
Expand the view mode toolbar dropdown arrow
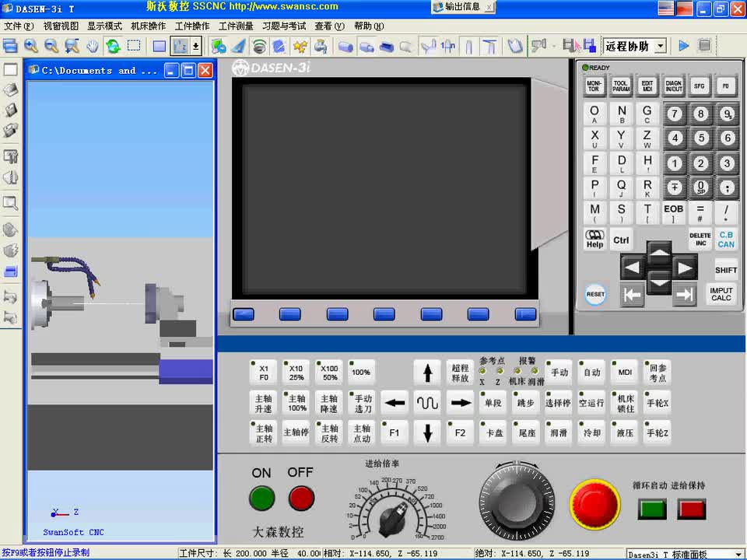pyautogui.click(x=195, y=46)
